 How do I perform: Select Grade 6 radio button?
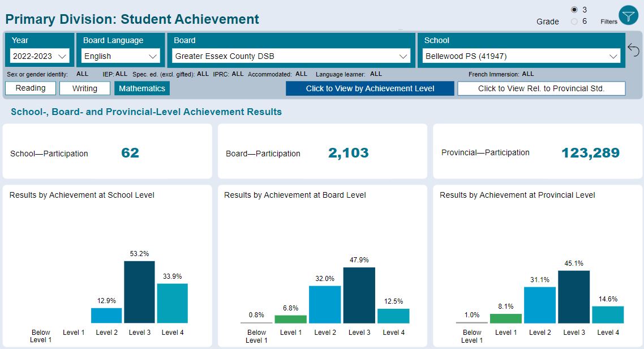point(574,22)
